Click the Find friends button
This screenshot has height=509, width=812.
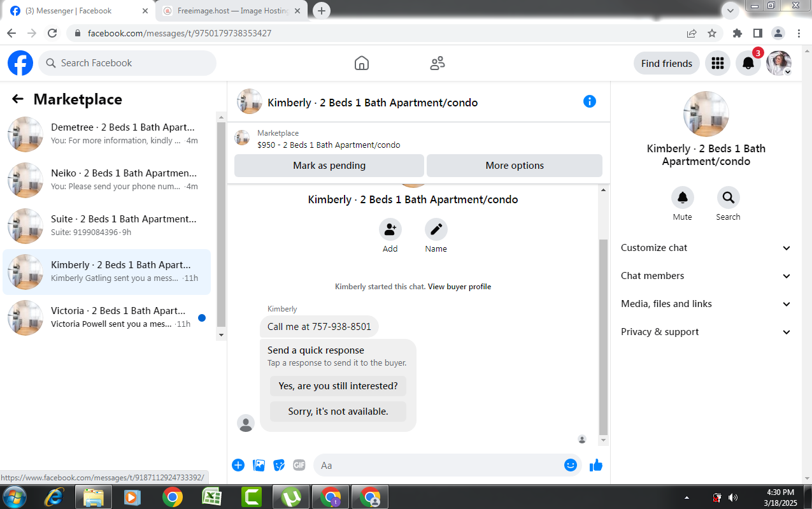coord(667,63)
